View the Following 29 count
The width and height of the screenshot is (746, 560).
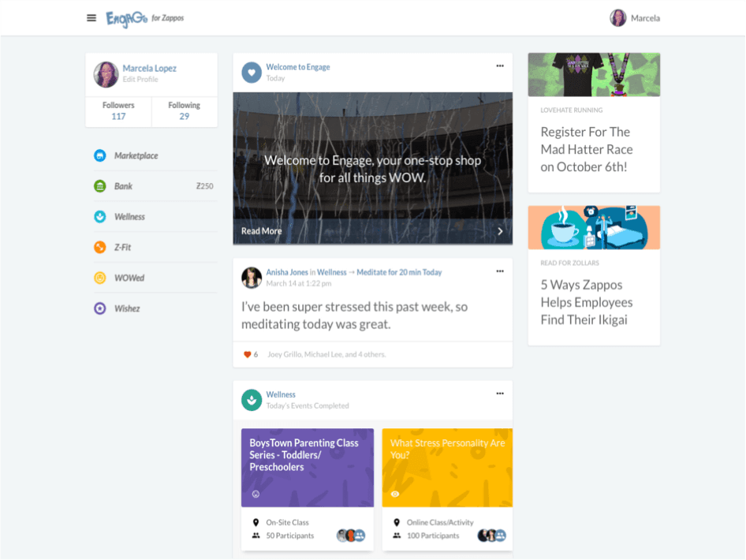(184, 111)
